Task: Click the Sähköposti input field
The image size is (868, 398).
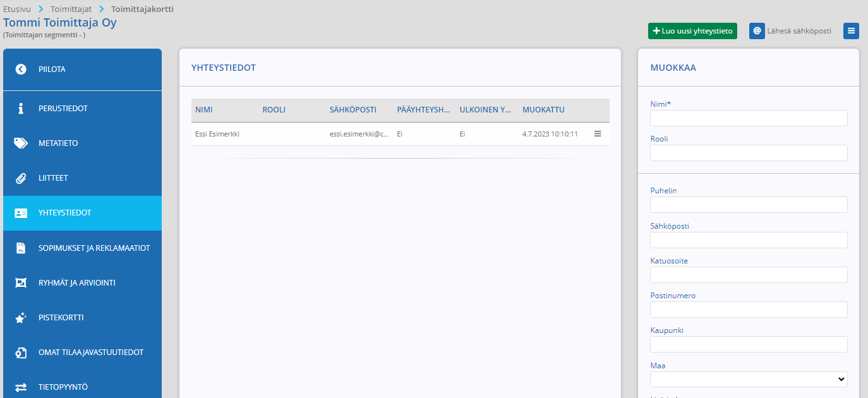Action: 749,240
